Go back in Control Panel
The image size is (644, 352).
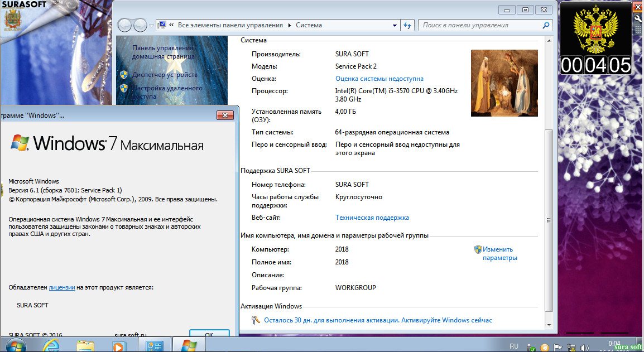tap(124, 26)
